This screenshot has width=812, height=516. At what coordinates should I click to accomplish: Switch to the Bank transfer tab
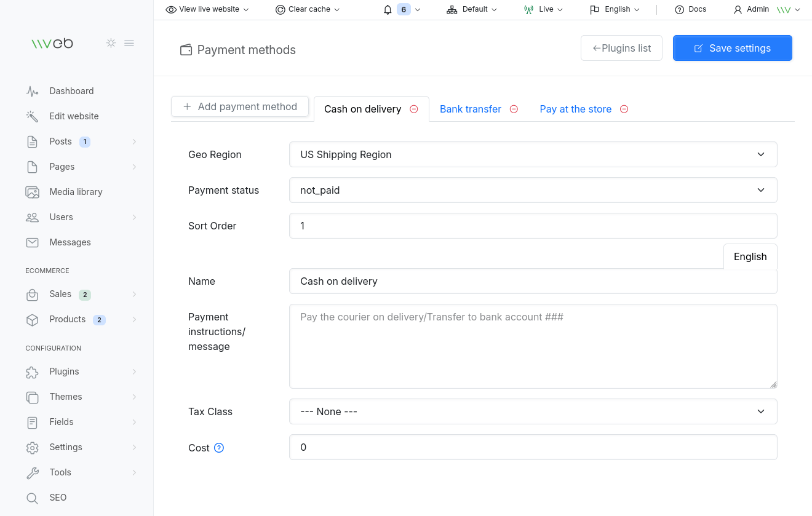(470, 109)
